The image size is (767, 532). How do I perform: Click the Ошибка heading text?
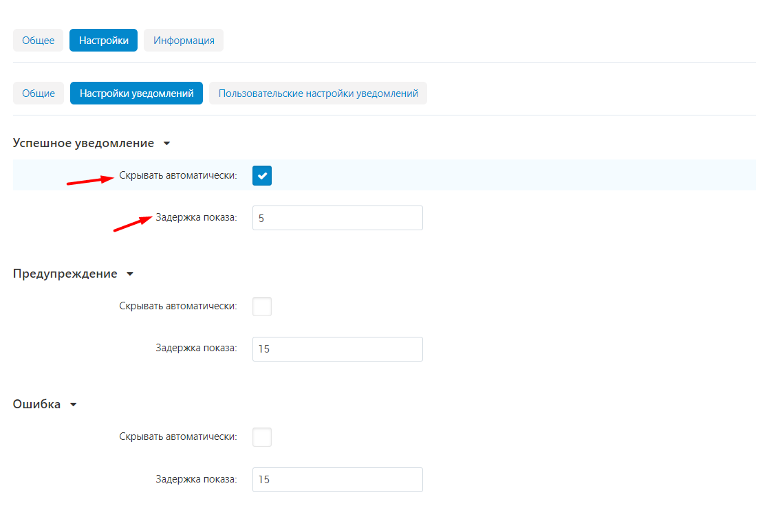pyautogui.click(x=36, y=404)
